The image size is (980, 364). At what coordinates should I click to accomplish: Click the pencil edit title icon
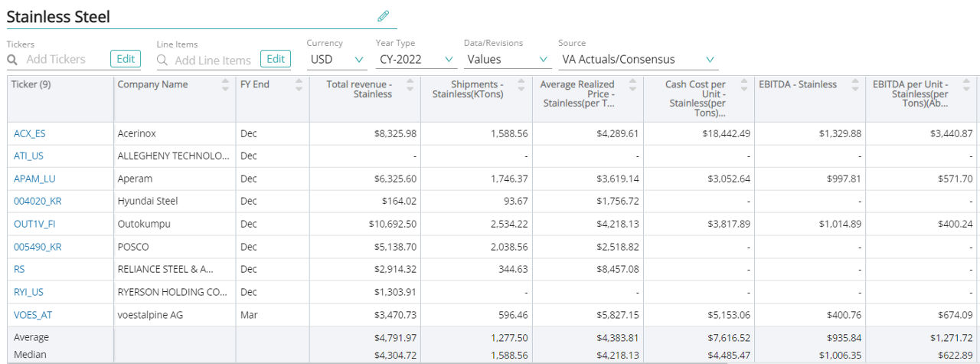[x=384, y=16]
